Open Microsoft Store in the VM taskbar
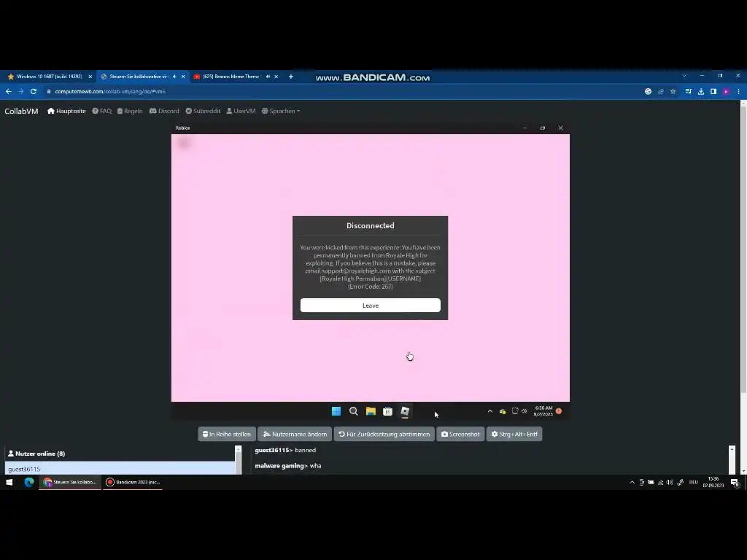Viewport: 747px width, 560px height. click(388, 411)
